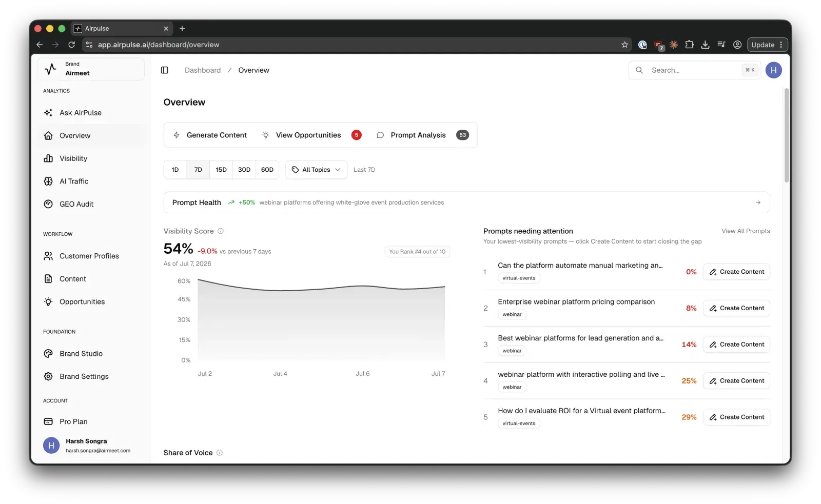This screenshot has height=504, width=821.
Task: Open Customer Profiles page
Action: pos(91,256)
